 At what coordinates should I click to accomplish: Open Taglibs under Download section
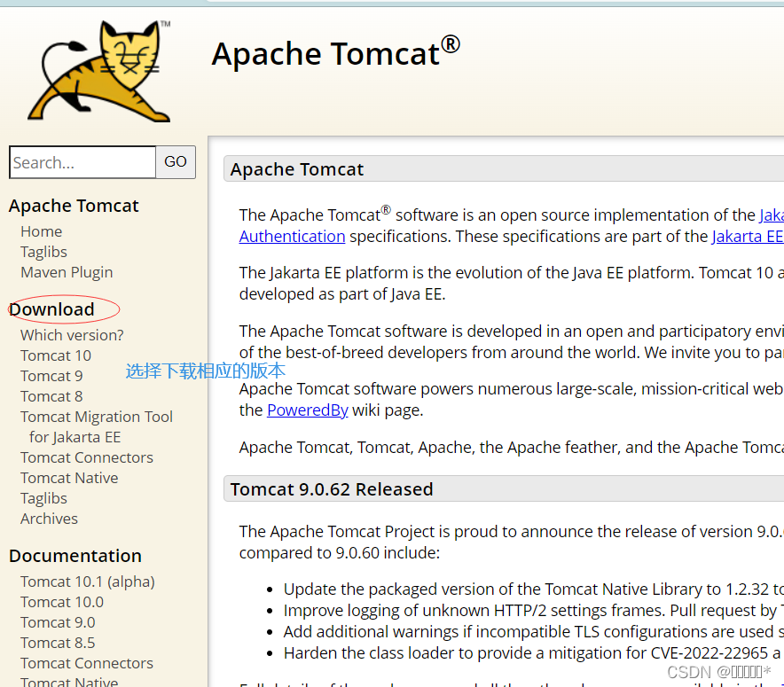click(43, 498)
